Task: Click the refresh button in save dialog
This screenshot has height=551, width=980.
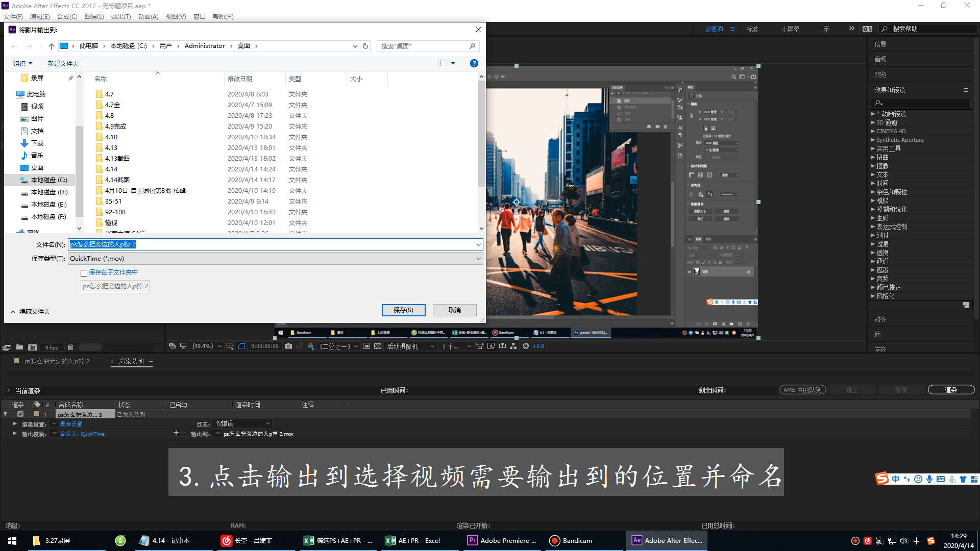Action: [365, 46]
